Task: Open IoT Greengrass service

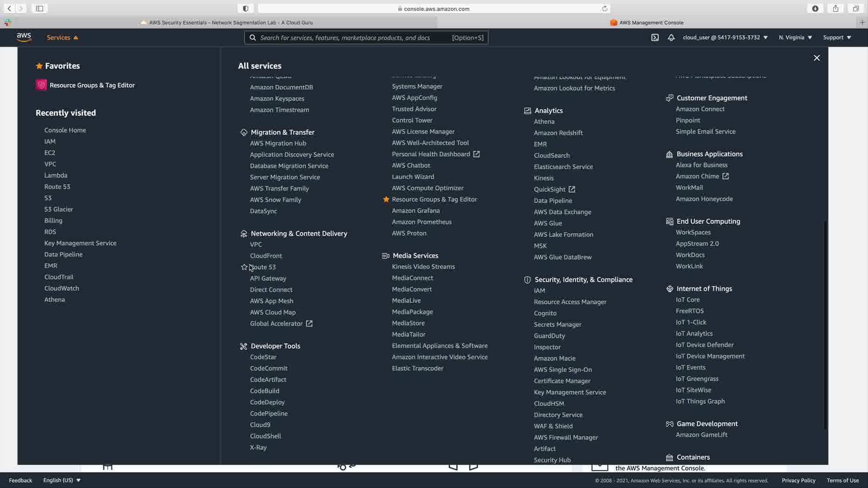Action: click(x=697, y=379)
